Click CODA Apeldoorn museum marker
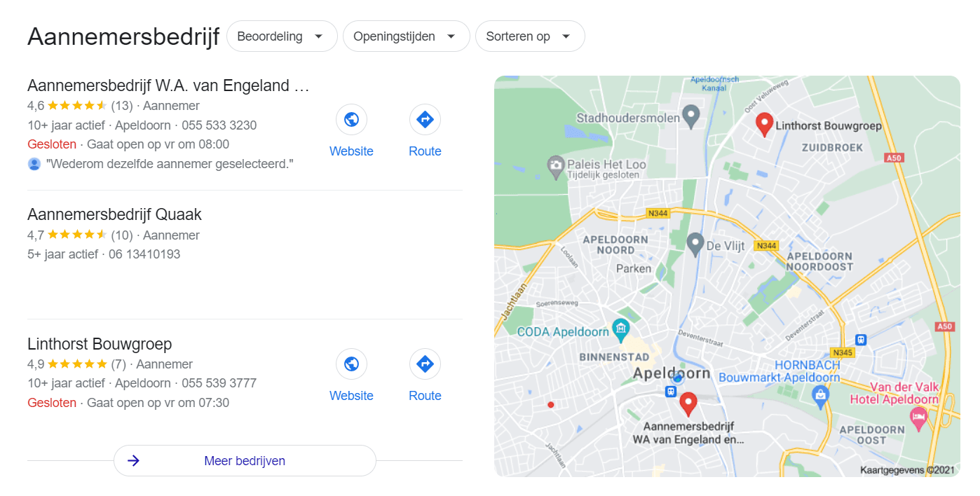The image size is (980, 496). 620,330
